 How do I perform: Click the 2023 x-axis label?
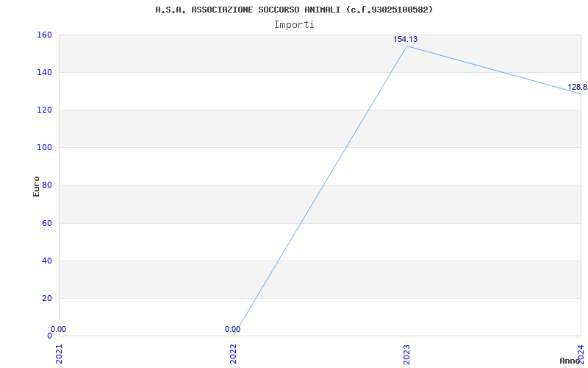click(x=407, y=355)
